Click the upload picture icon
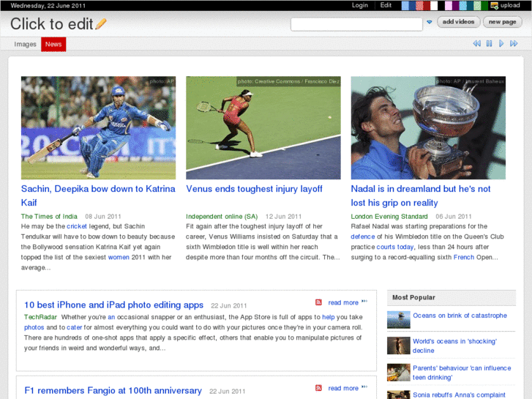The width and height of the screenshot is (532, 399). [495, 5]
